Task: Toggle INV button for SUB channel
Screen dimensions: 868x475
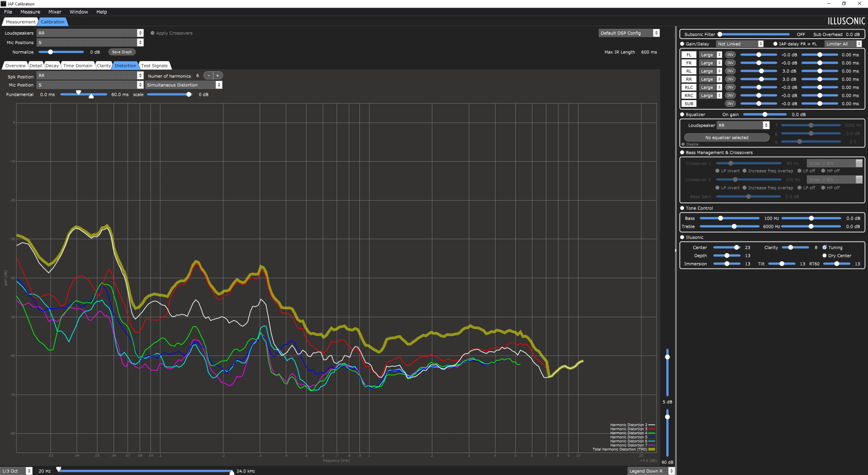Action: pyautogui.click(x=730, y=103)
